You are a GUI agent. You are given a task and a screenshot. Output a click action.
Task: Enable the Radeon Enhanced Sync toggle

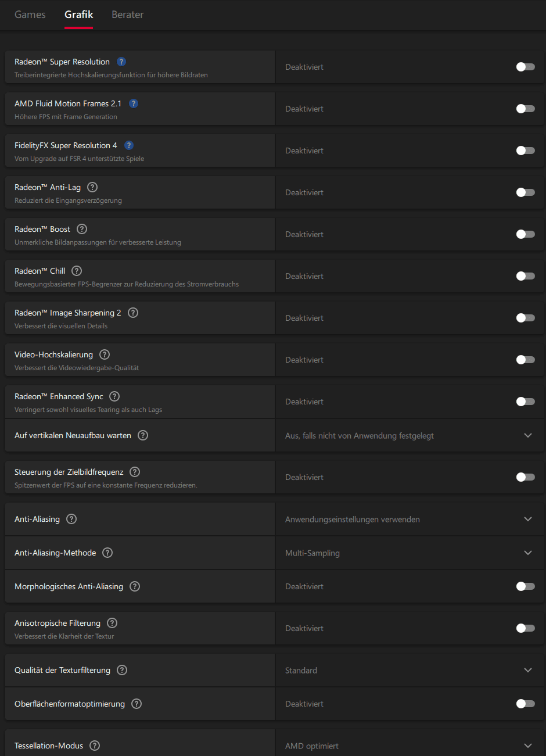(x=525, y=402)
